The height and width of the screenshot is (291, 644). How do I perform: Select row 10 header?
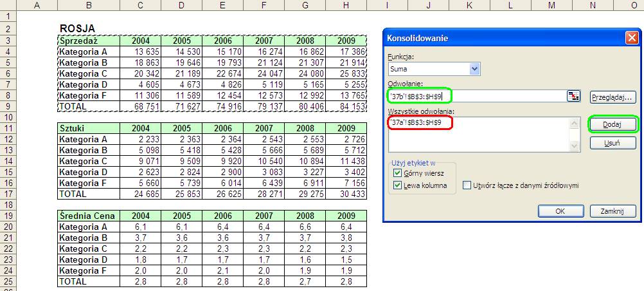click(8, 117)
